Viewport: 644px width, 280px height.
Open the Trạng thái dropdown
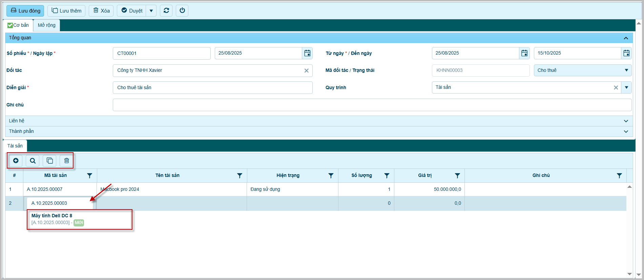click(626, 70)
